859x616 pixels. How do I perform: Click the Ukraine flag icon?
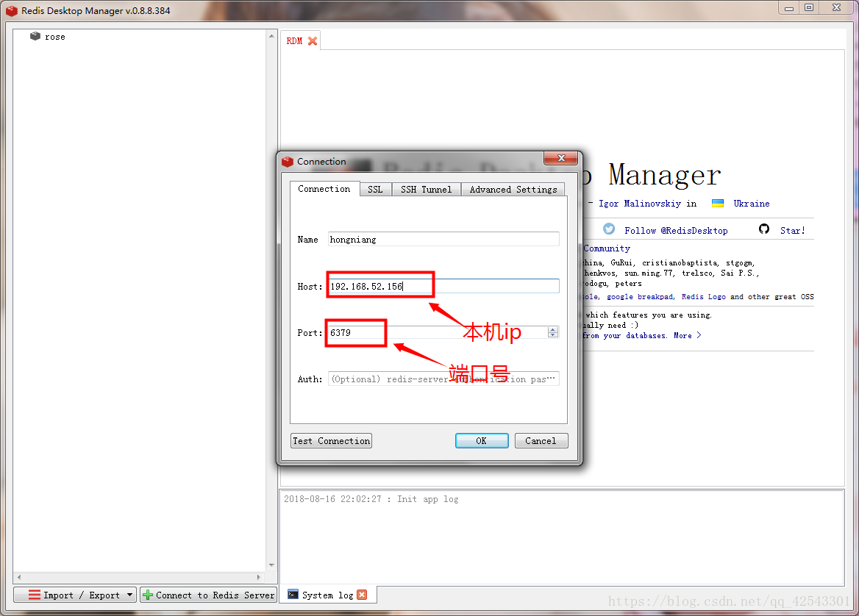[x=718, y=203]
